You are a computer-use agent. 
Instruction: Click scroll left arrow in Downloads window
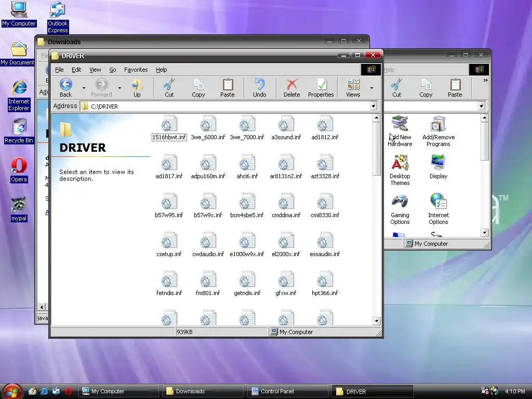coord(42,307)
